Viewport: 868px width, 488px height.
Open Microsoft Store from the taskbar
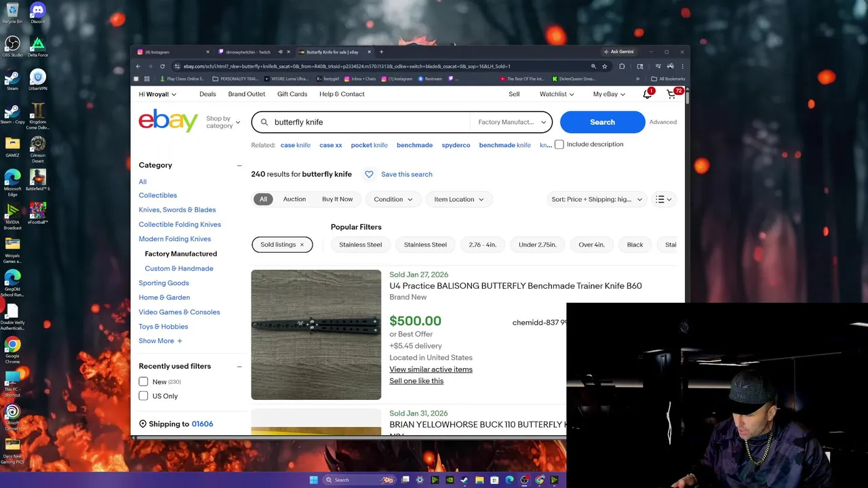(494, 480)
